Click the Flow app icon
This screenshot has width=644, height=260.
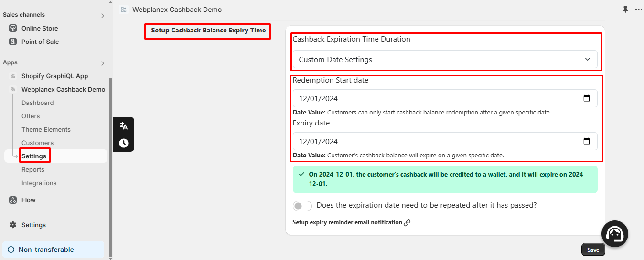13,200
